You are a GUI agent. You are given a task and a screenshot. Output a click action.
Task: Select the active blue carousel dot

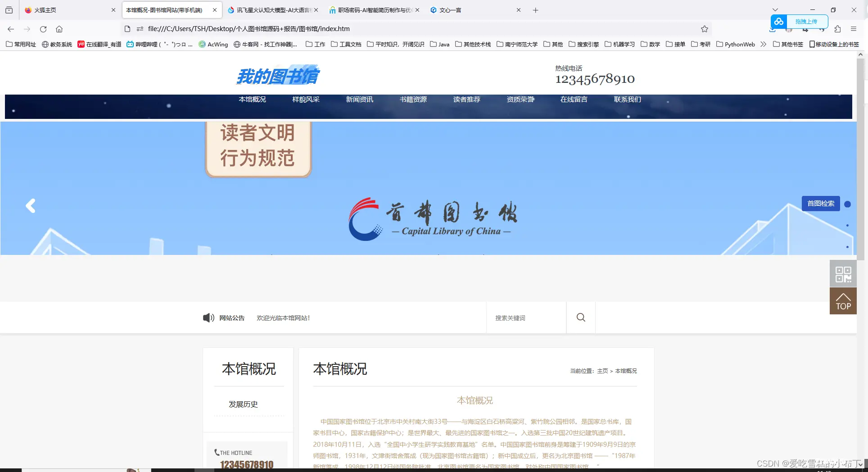(x=847, y=204)
